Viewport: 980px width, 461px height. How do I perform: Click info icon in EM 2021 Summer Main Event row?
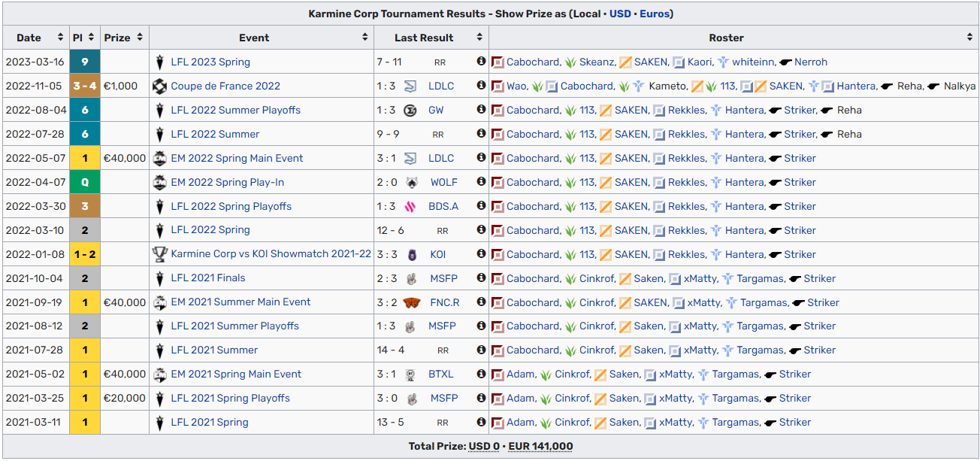[x=481, y=302]
